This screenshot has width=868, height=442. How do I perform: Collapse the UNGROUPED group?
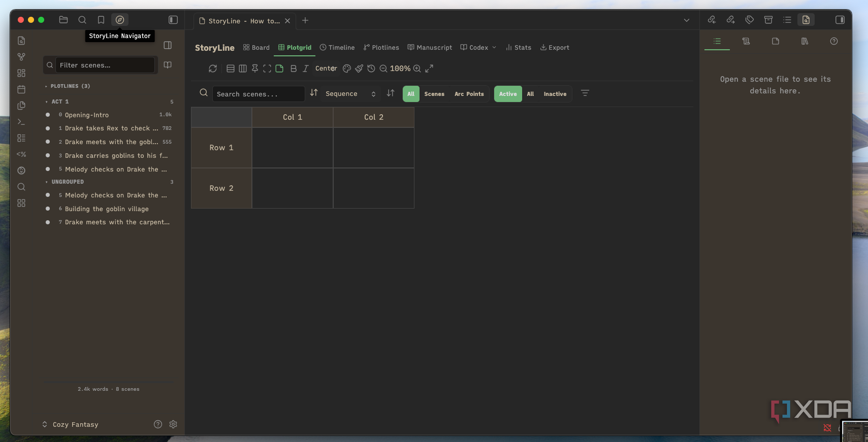click(x=65, y=182)
